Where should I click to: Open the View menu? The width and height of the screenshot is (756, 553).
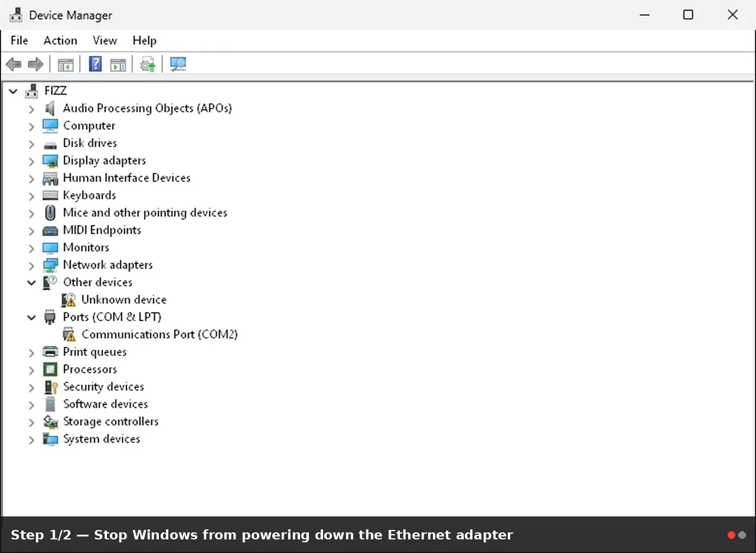[105, 40]
